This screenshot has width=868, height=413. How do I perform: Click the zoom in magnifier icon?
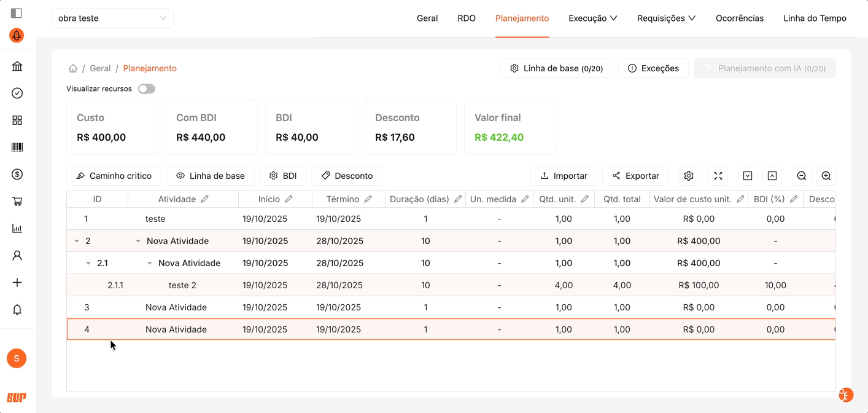point(826,176)
